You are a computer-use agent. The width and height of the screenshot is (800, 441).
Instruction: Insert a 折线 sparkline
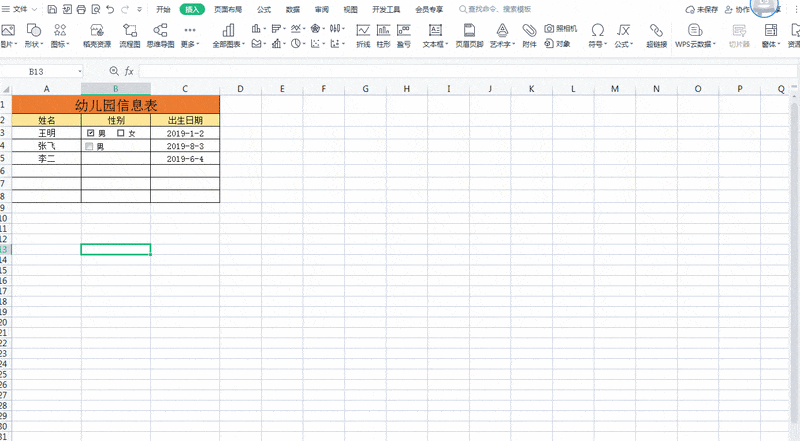[x=363, y=35]
